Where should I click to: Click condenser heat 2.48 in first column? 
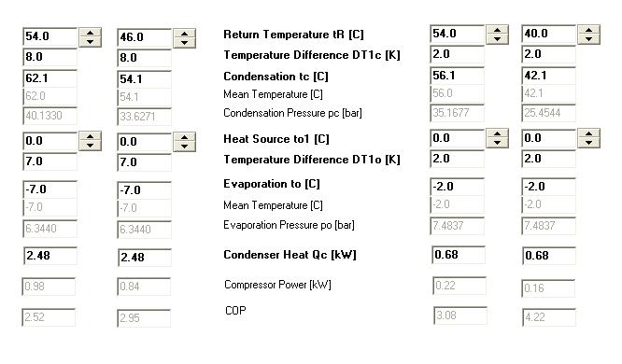point(50,256)
